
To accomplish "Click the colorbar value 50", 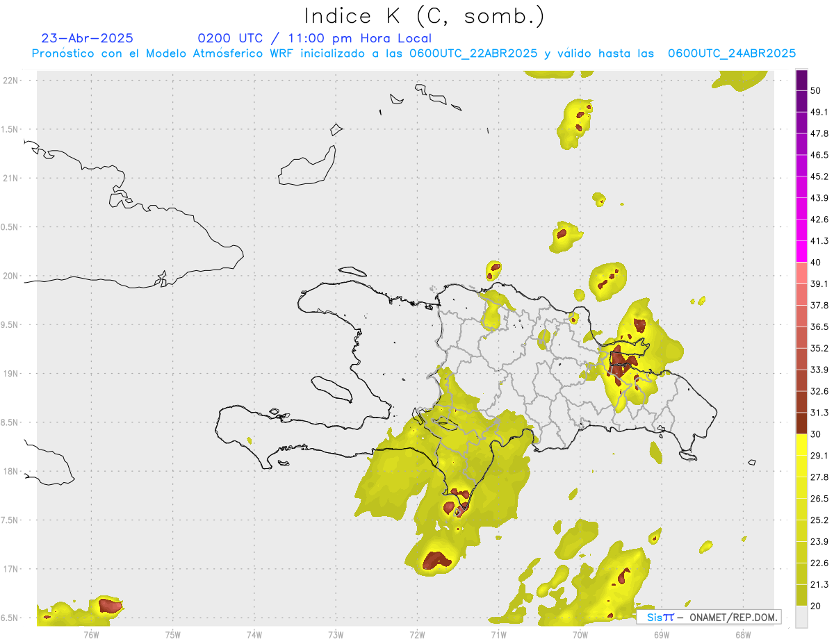I will [817, 91].
